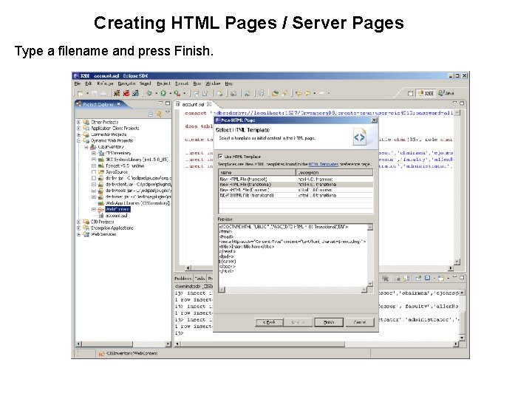The image size is (532, 399).
Task: Expand Enterprise Applications node
Action: pos(79,228)
